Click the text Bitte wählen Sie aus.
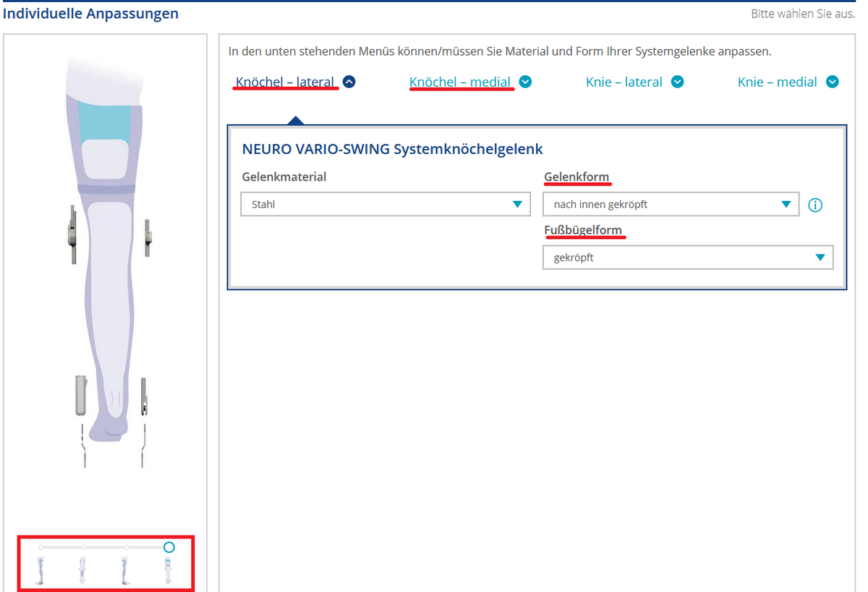868x592 pixels. pos(803,14)
